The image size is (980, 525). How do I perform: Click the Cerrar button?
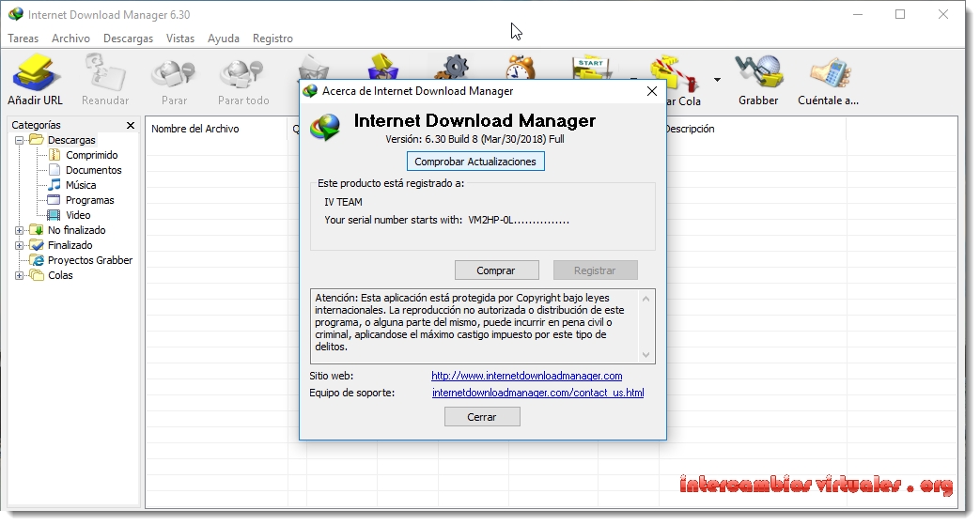(x=482, y=417)
